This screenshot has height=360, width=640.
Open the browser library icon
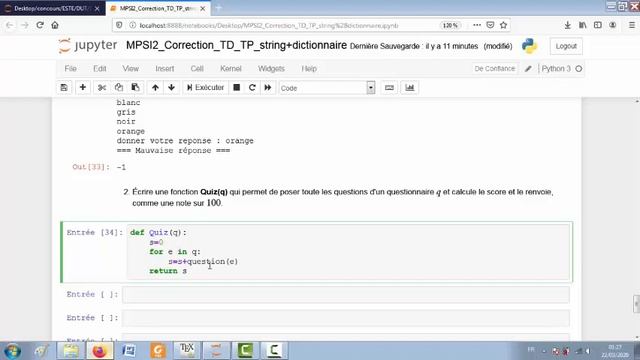[582, 25]
